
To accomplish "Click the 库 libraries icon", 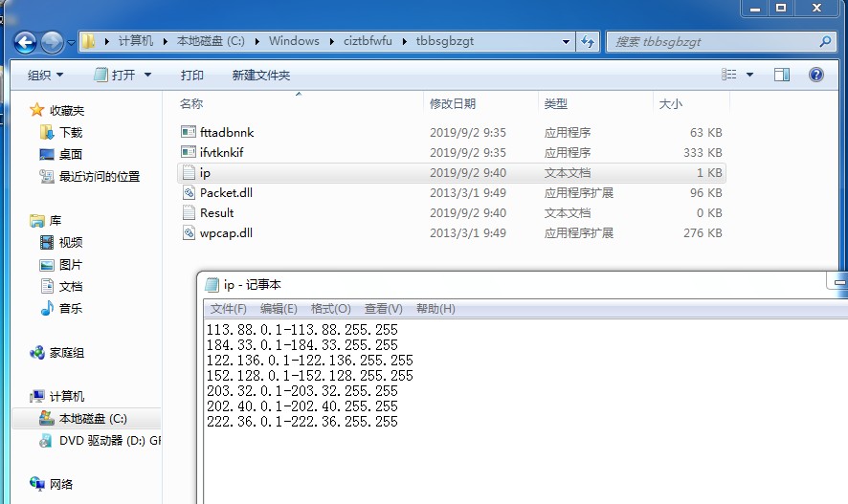I will click(x=36, y=220).
